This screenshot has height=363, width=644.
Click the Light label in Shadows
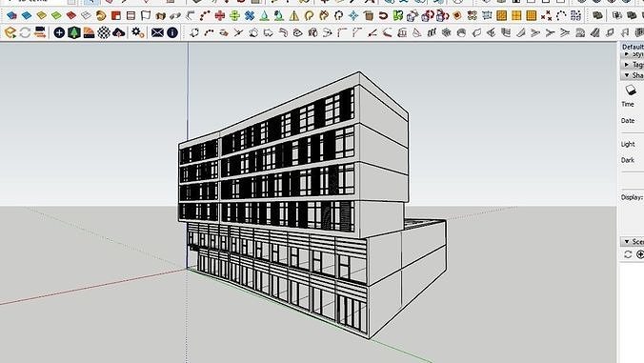(x=628, y=144)
